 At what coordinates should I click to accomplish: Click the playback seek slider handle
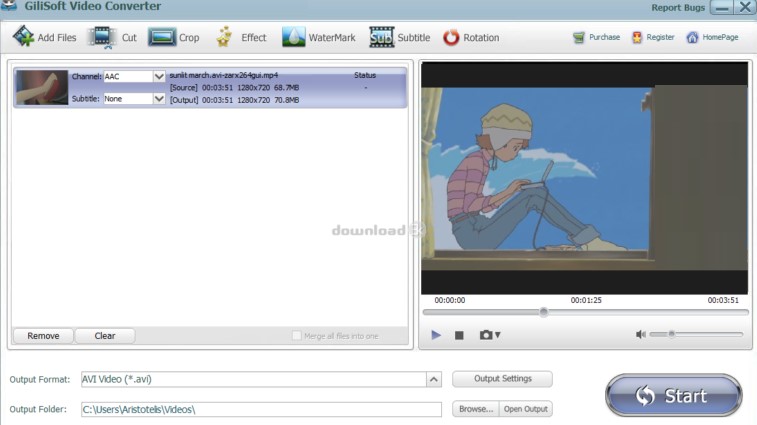click(x=544, y=312)
